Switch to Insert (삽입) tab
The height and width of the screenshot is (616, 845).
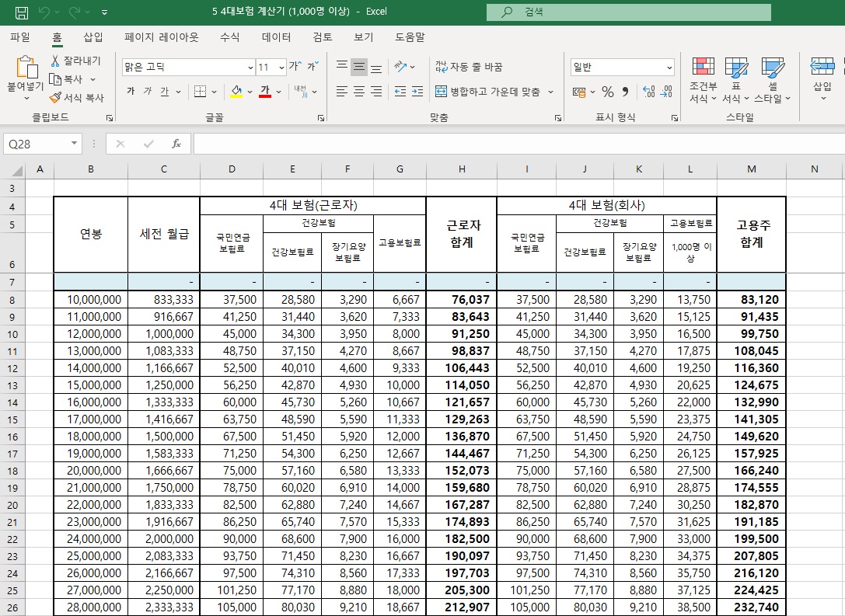point(93,37)
